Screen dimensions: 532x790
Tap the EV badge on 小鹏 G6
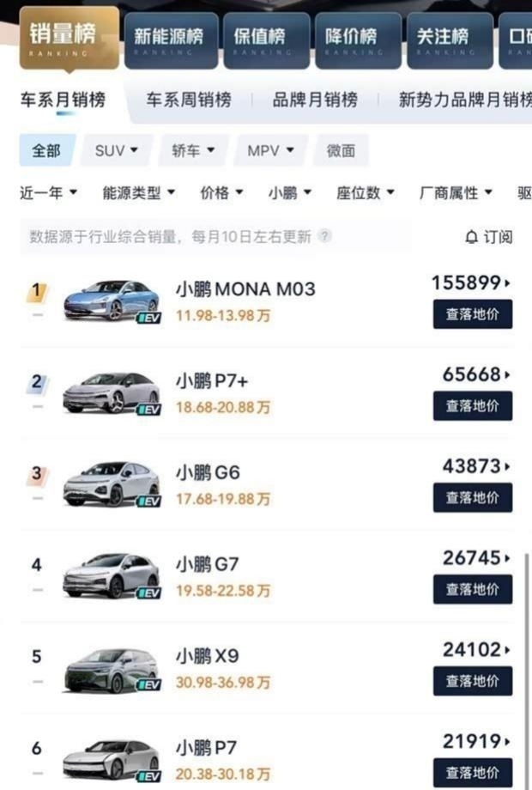click(x=148, y=501)
